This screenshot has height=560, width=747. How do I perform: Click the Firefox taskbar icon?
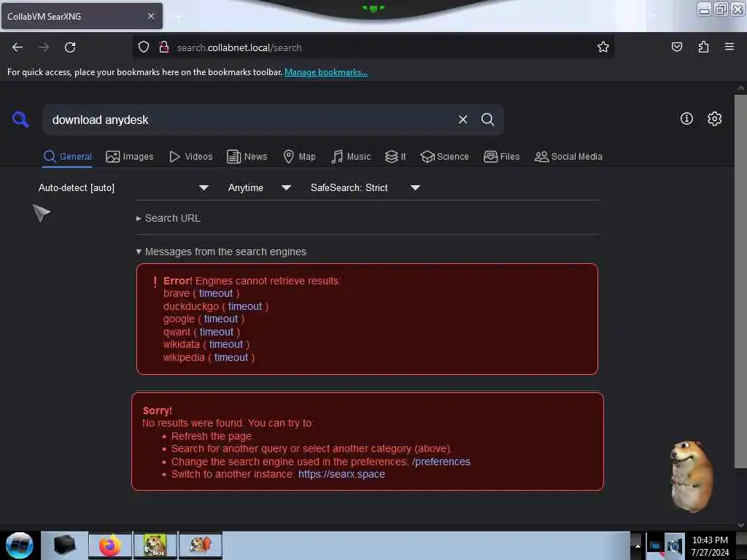tap(109, 545)
